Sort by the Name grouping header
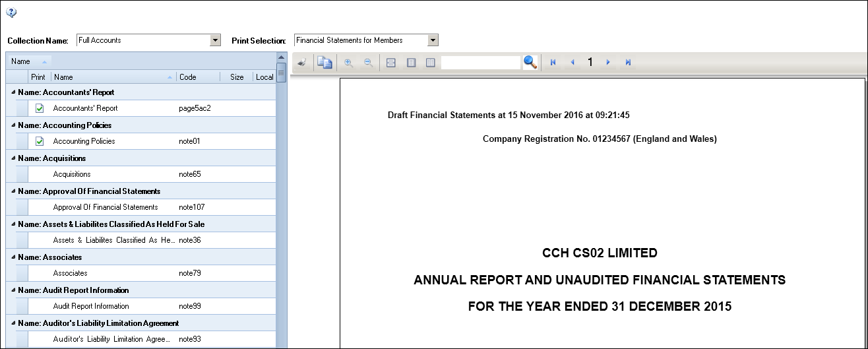This screenshot has height=349, width=868. pyautogui.click(x=30, y=61)
